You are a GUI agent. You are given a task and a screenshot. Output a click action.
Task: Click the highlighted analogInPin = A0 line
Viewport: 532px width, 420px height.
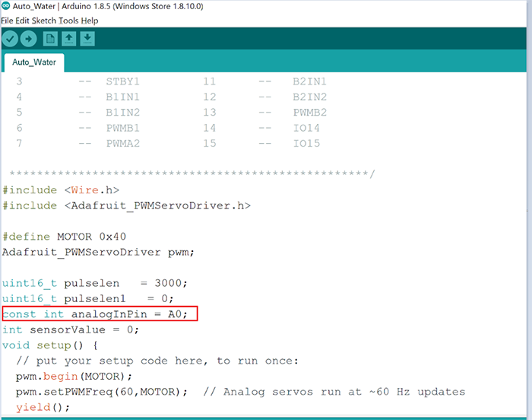[x=100, y=314]
